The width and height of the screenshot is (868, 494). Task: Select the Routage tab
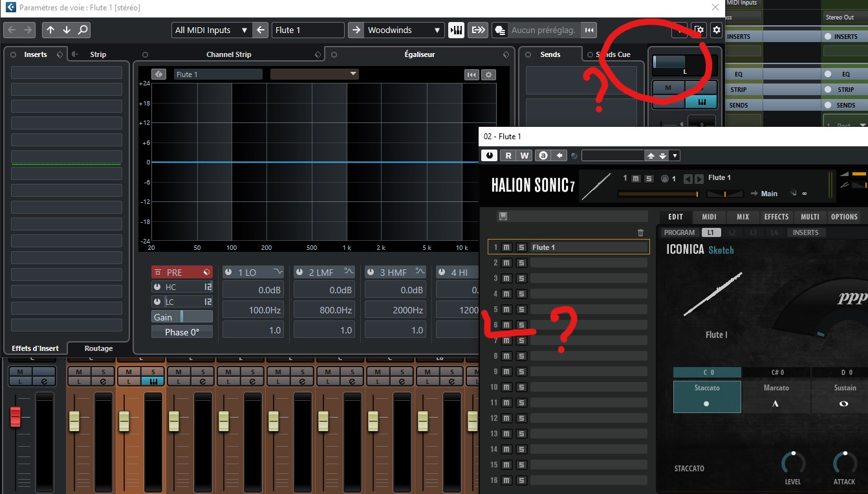tap(98, 348)
